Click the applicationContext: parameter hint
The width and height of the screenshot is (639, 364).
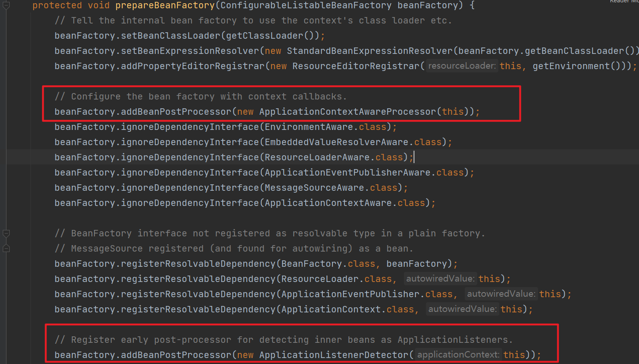[458, 355]
